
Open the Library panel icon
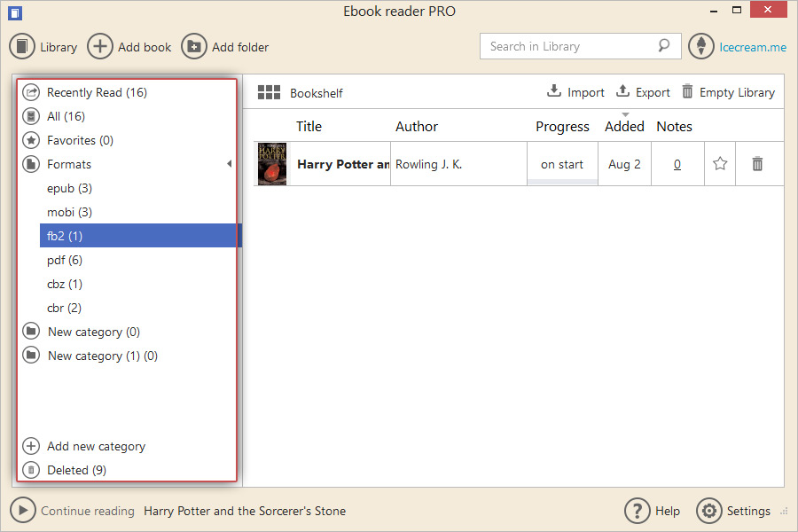coord(22,46)
